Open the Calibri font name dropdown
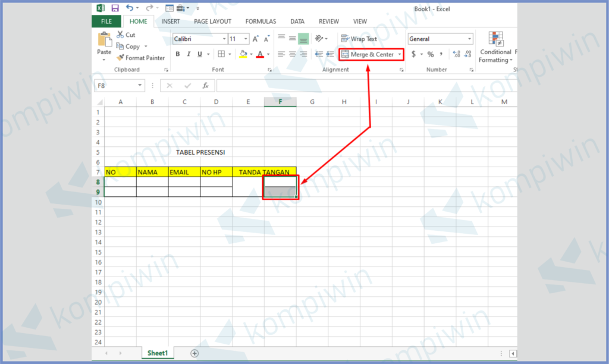 pos(224,39)
